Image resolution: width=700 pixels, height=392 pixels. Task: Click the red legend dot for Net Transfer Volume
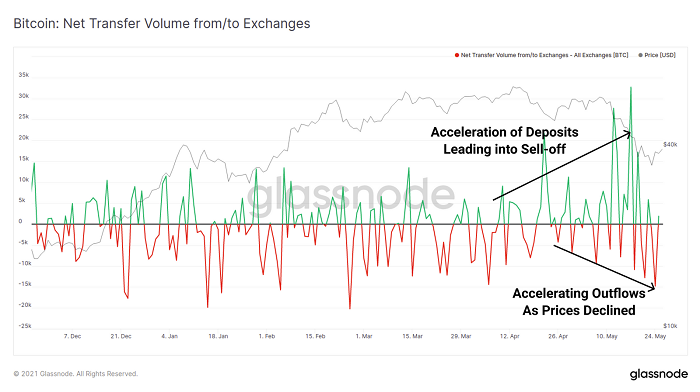tap(457, 55)
